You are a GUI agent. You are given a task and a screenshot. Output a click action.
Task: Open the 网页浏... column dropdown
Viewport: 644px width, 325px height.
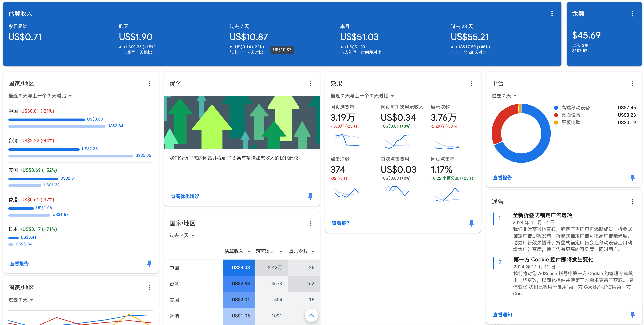point(269,251)
